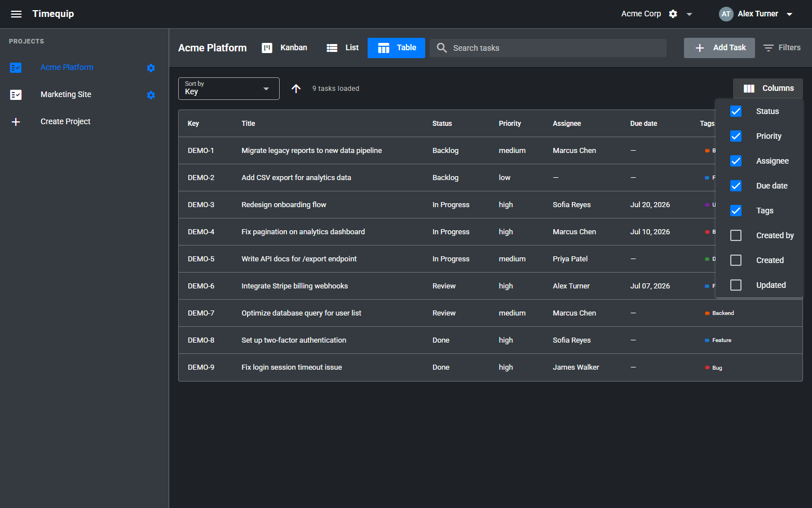
Task: Select the Acme Platform project link
Action: (x=67, y=67)
